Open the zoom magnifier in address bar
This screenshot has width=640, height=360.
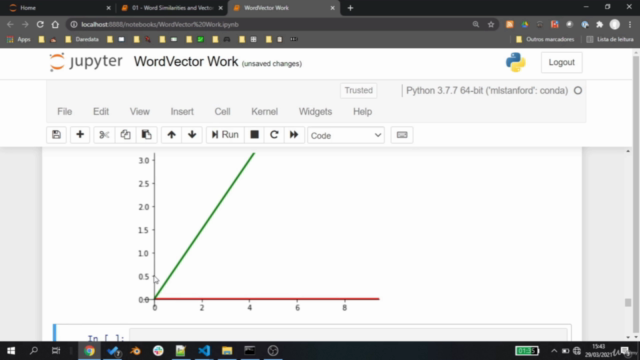pos(476,24)
